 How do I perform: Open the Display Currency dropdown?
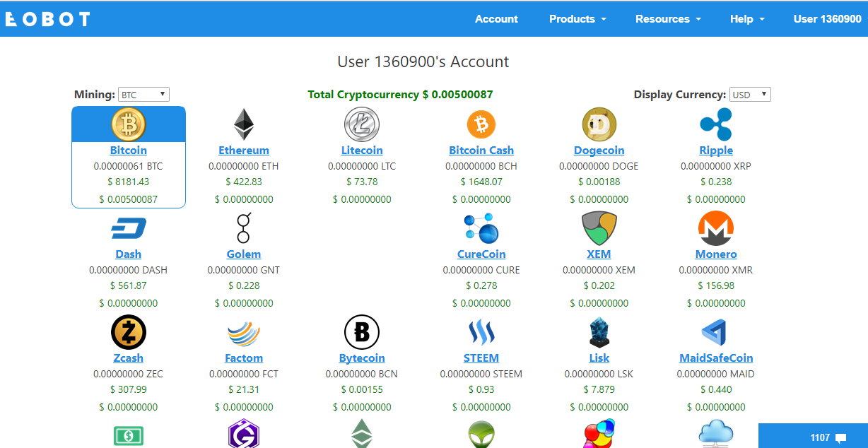[x=749, y=94]
